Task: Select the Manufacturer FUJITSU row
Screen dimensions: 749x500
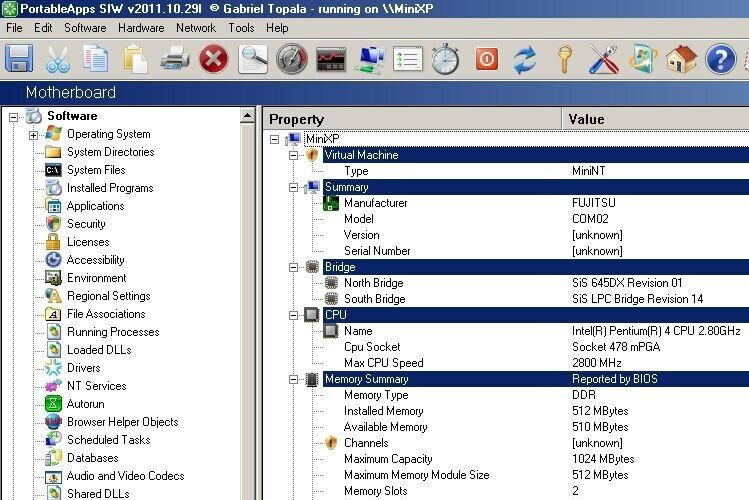Action: [x=536, y=203]
